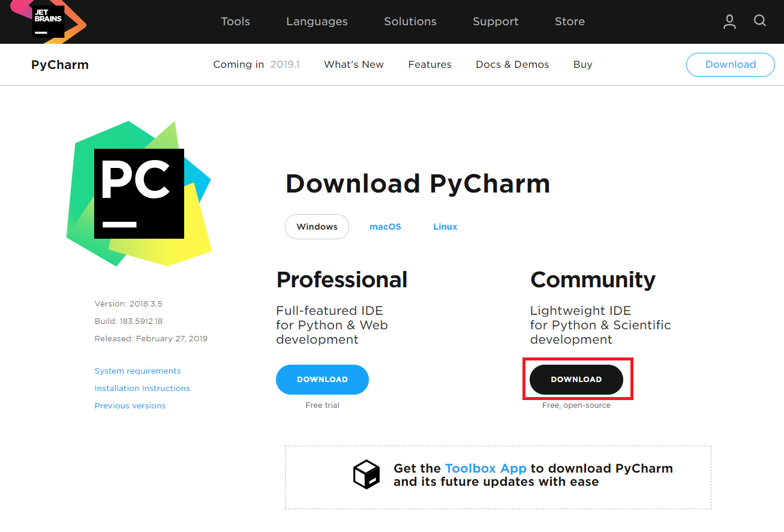Open the What's New page

pyautogui.click(x=354, y=65)
